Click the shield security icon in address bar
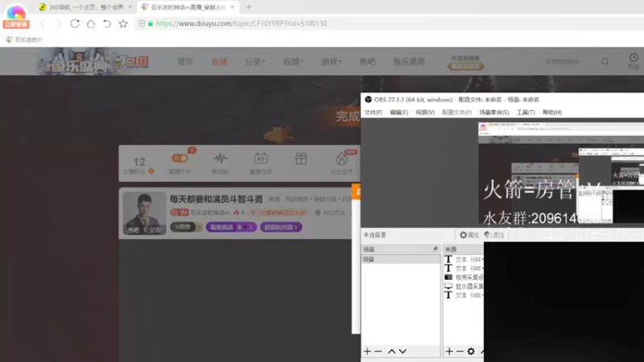The height and width of the screenshot is (362, 644). pos(142,23)
